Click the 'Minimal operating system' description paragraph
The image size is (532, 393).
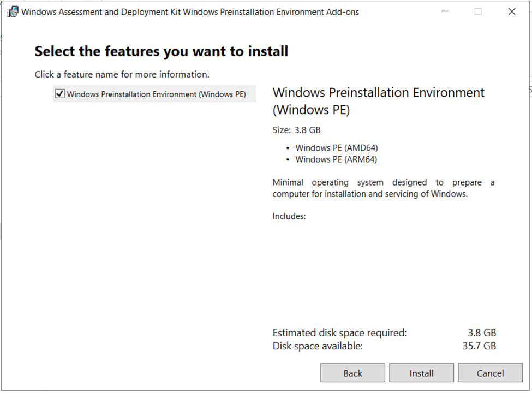383,188
